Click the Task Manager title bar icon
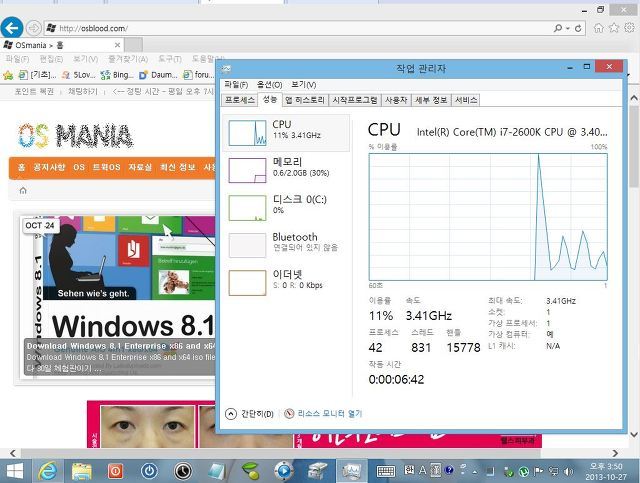The width and height of the screenshot is (640, 483). pyautogui.click(x=226, y=68)
